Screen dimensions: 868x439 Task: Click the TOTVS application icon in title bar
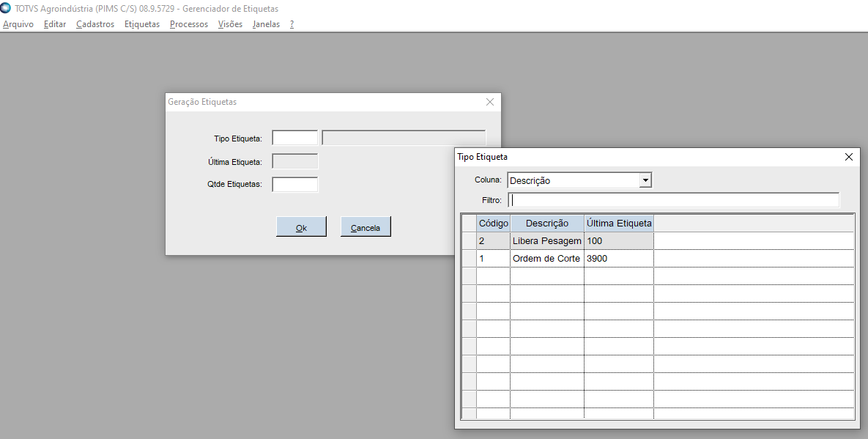[x=6, y=8]
